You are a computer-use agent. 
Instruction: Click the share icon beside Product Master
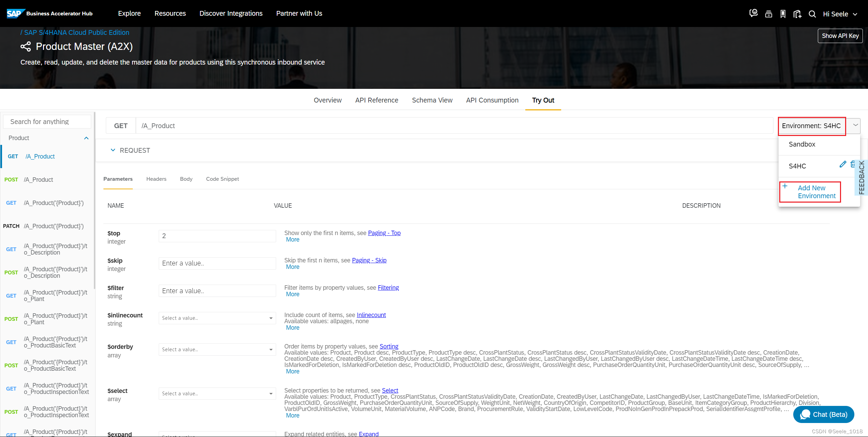(x=26, y=46)
